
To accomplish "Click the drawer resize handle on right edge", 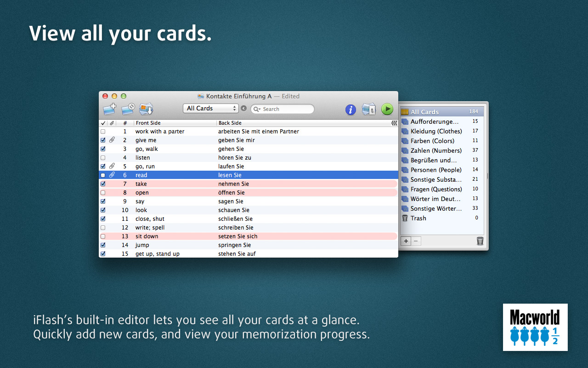I will click(x=487, y=176).
